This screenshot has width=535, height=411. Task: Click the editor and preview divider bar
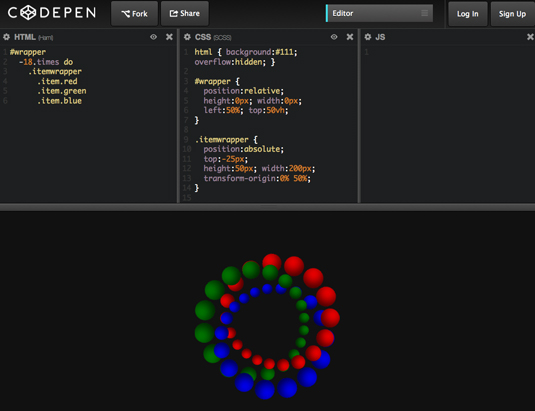(268, 207)
